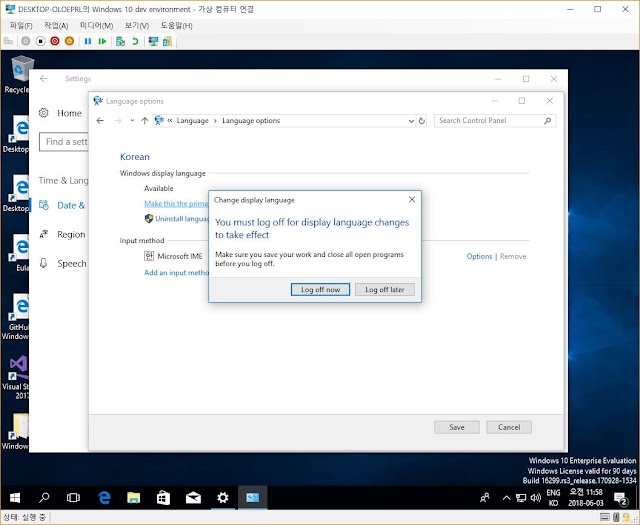Open Action Center notifications icon
The width and height of the screenshot is (640, 525).
point(621,498)
